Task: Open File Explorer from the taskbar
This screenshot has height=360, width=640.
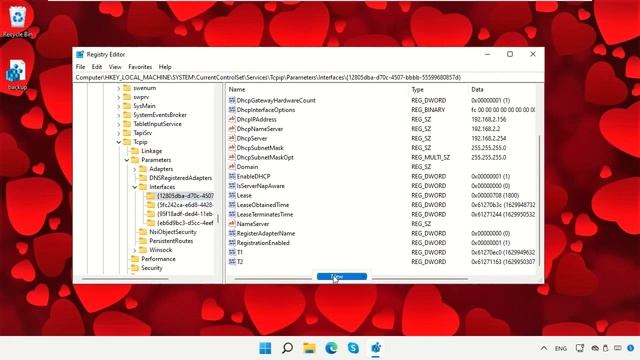Action: 309,348
